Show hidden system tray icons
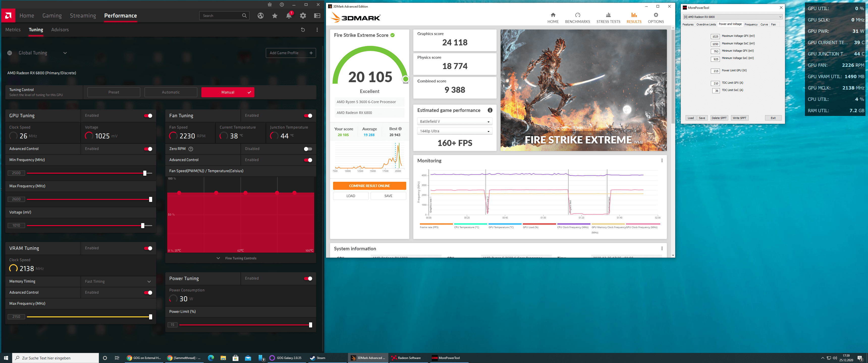Image resolution: width=868 pixels, height=363 pixels. pyautogui.click(x=823, y=358)
